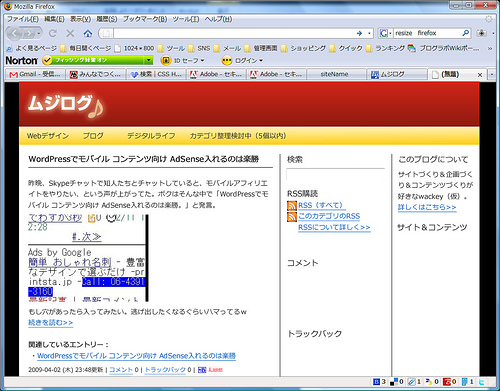Click the 詳しくはこちら>> link
Screen dimensions: 500x391
pyautogui.click(x=427, y=207)
